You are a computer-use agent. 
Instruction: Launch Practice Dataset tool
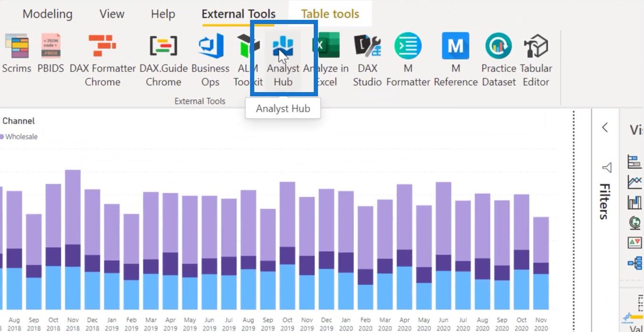coord(499,60)
